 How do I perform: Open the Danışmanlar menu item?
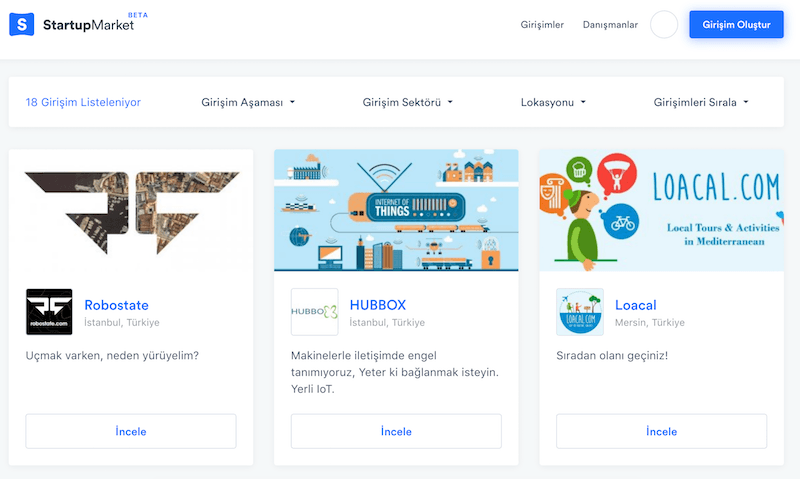tap(610, 25)
